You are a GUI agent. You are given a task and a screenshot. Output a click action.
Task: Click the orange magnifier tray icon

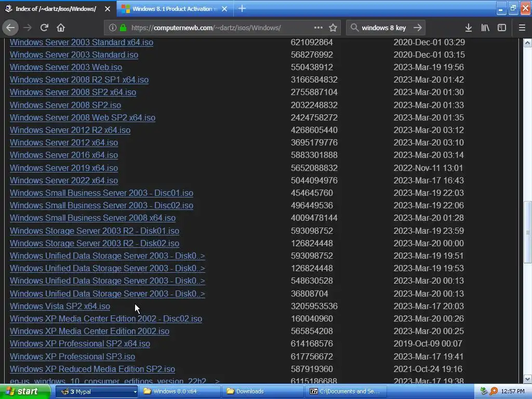(494, 392)
